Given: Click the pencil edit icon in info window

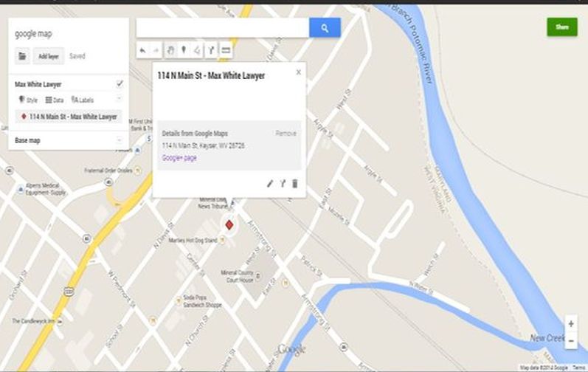Looking at the screenshot, I should click(270, 183).
